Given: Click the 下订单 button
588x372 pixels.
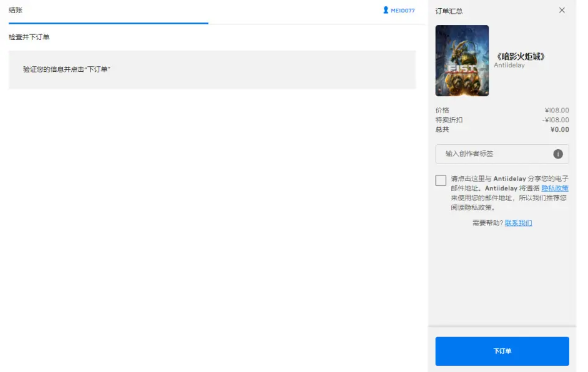Looking at the screenshot, I should [502, 351].
